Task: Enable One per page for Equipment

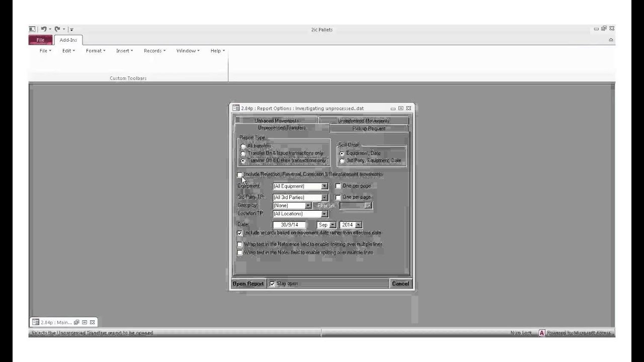Action: (x=338, y=186)
